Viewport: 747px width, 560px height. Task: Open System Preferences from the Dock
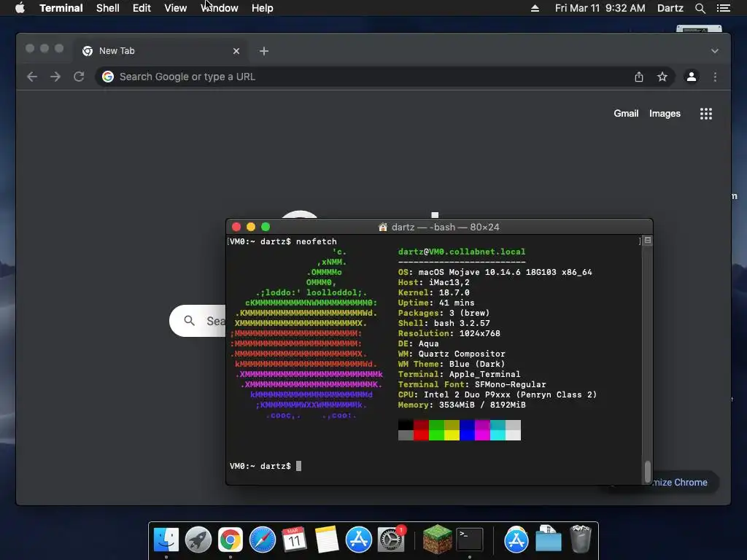tap(391, 540)
